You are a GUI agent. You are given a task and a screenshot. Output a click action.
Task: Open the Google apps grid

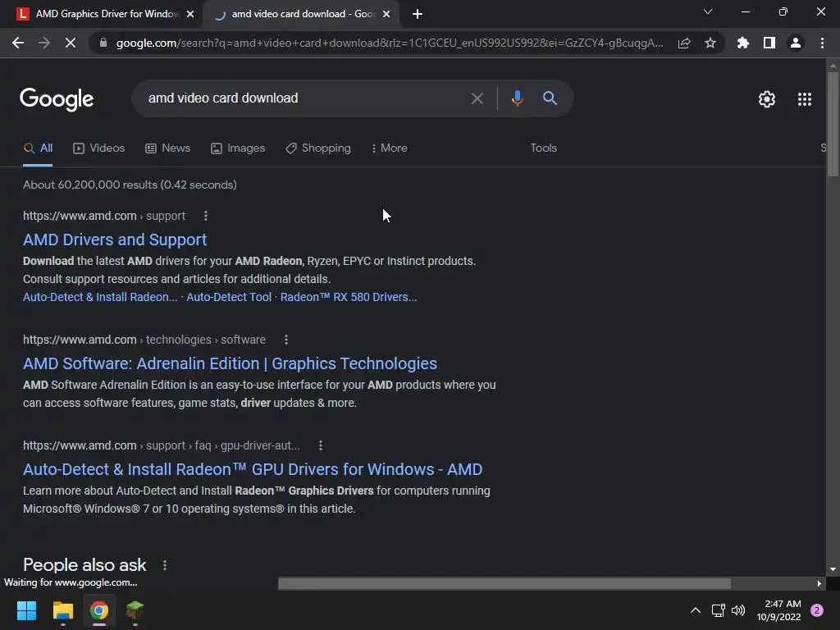coord(804,99)
